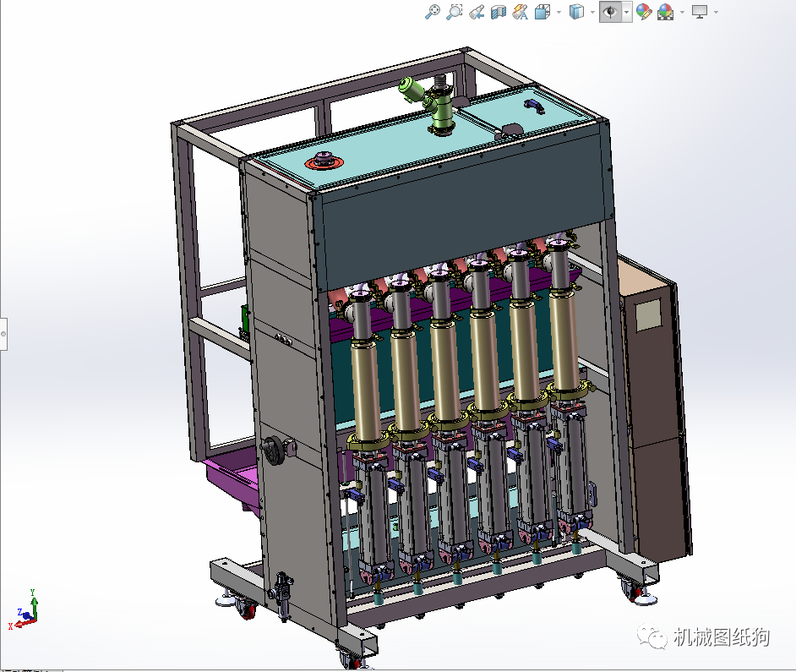Screen dimensions: 796x672
Task: Activate the Section View tool
Action: [x=499, y=12]
